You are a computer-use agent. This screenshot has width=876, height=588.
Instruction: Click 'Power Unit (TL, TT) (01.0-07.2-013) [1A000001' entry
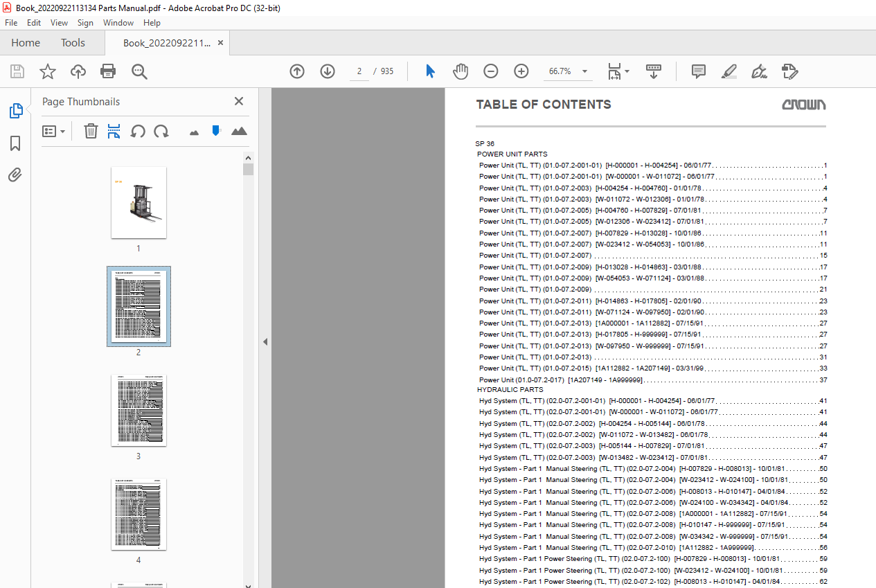click(x=652, y=323)
